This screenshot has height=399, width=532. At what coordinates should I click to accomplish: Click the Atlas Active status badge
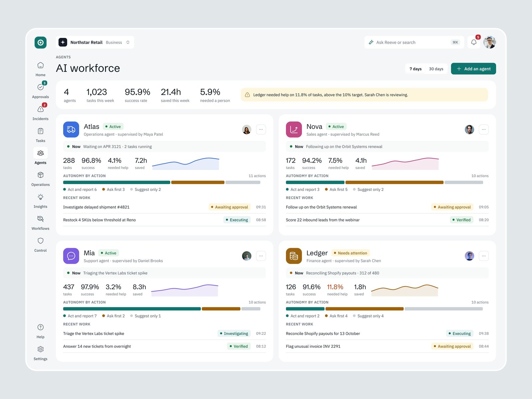point(113,127)
